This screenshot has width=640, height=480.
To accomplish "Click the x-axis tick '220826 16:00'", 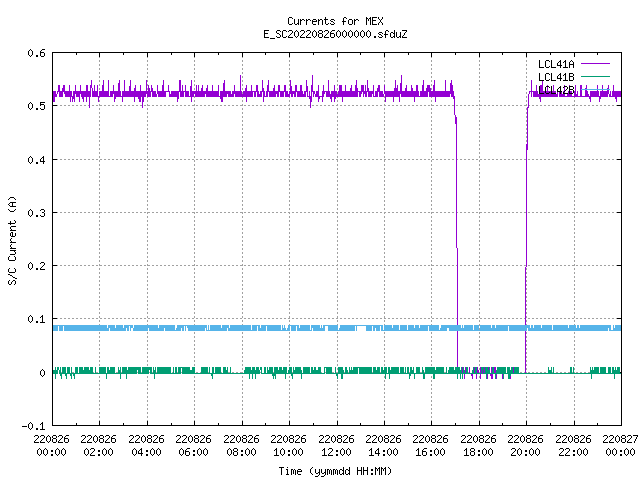I will (x=431, y=445).
